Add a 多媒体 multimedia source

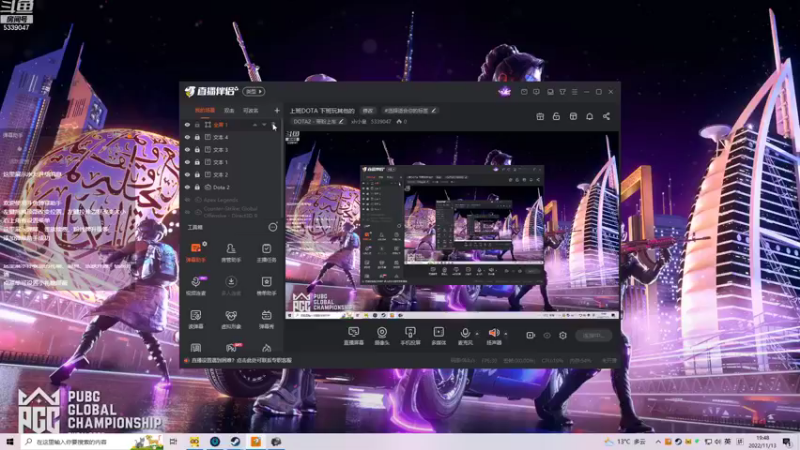tap(439, 336)
